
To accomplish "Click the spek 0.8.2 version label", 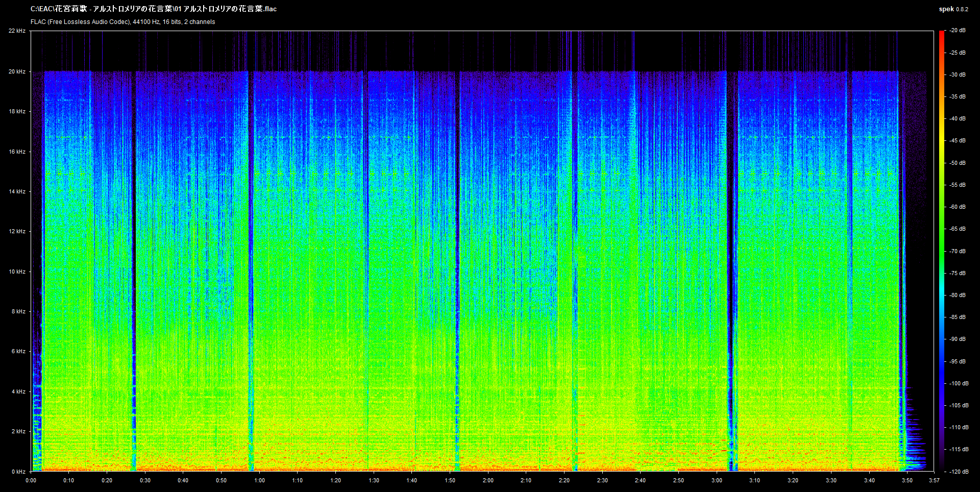I will point(953,9).
